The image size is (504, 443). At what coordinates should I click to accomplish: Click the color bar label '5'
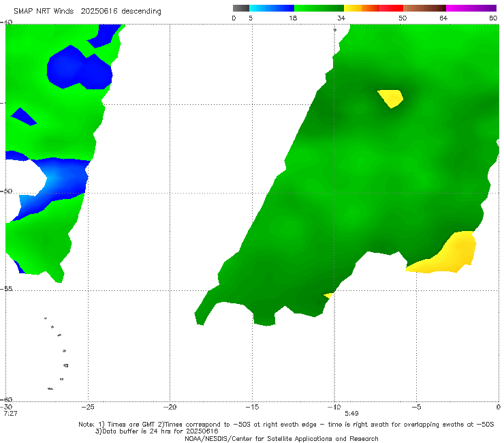tap(251, 18)
